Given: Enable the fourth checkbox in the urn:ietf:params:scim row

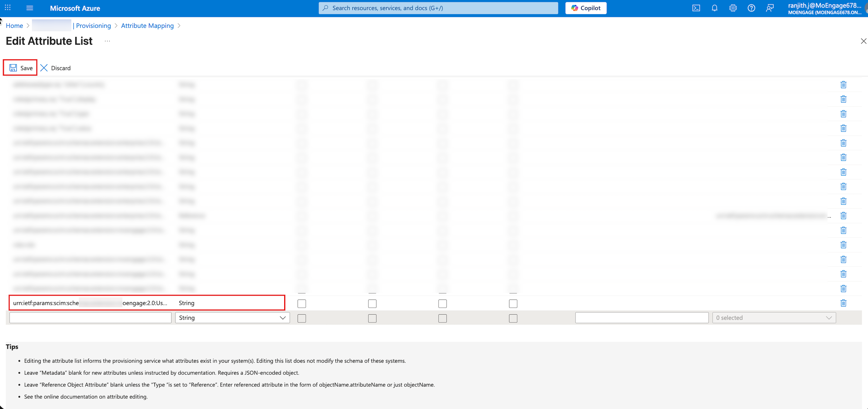Looking at the screenshot, I should [513, 304].
